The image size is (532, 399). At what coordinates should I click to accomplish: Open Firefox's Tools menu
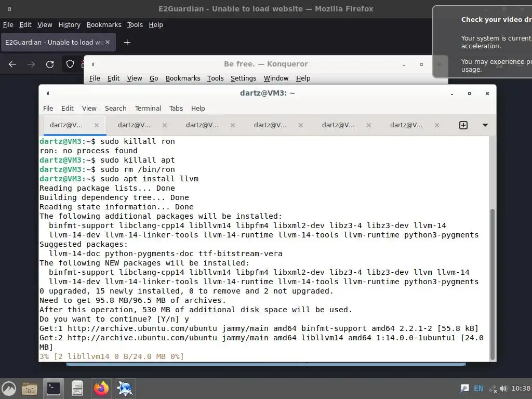point(135,25)
